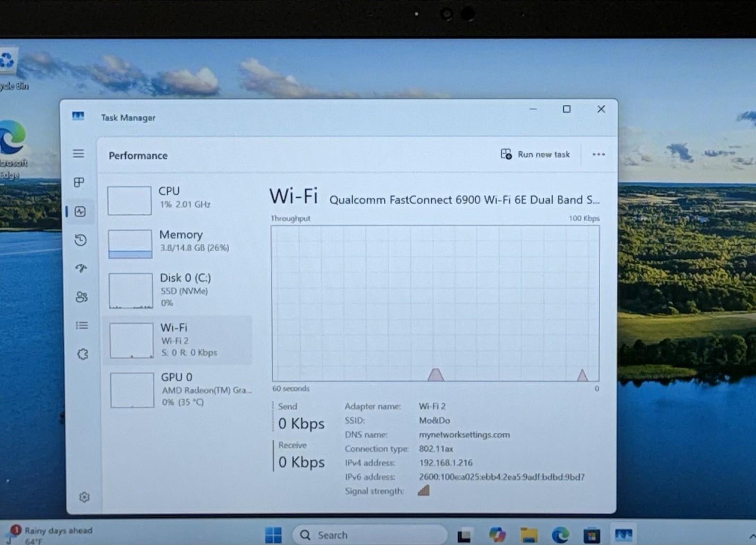Click the signal strength bars indicator
The height and width of the screenshot is (545, 756).
pyautogui.click(x=423, y=491)
